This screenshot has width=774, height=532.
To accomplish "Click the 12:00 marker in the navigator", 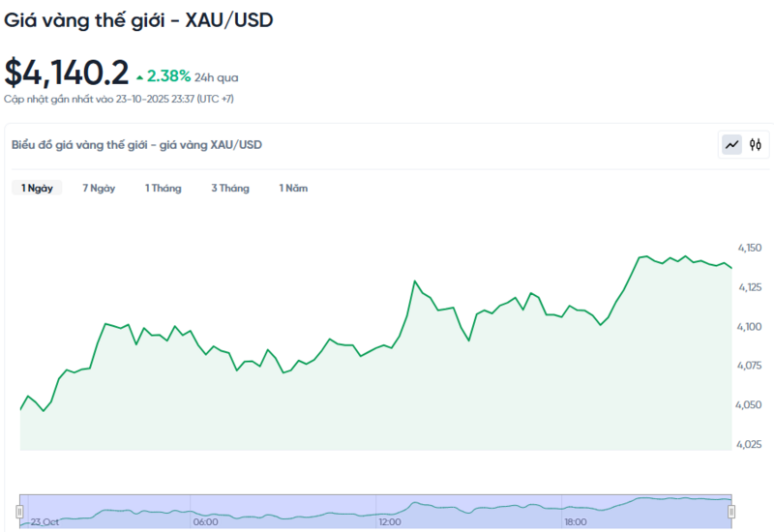I will coord(390,522).
